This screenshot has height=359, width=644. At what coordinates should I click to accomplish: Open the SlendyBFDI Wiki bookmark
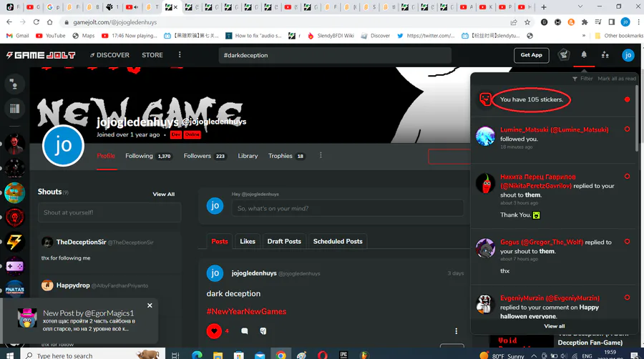tap(331, 36)
